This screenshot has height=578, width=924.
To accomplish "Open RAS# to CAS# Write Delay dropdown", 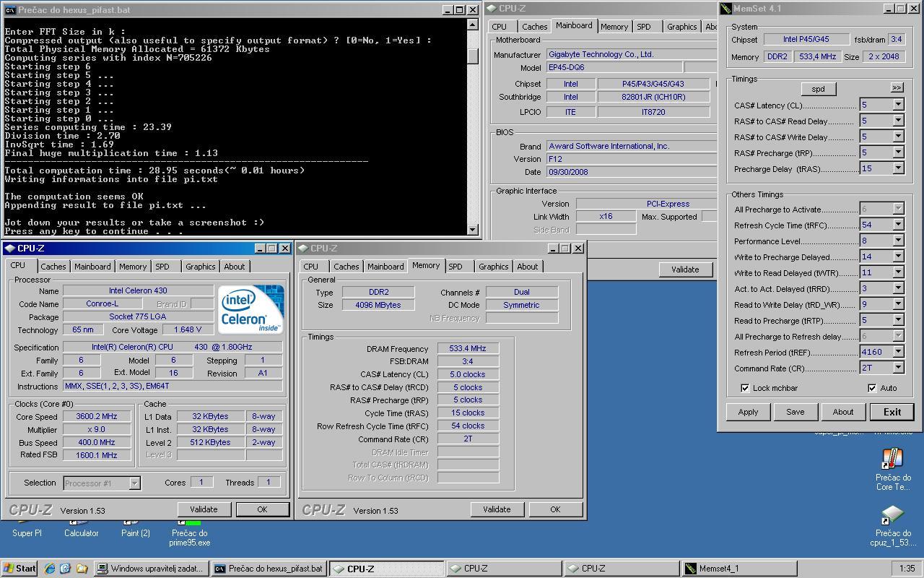I will pos(898,137).
